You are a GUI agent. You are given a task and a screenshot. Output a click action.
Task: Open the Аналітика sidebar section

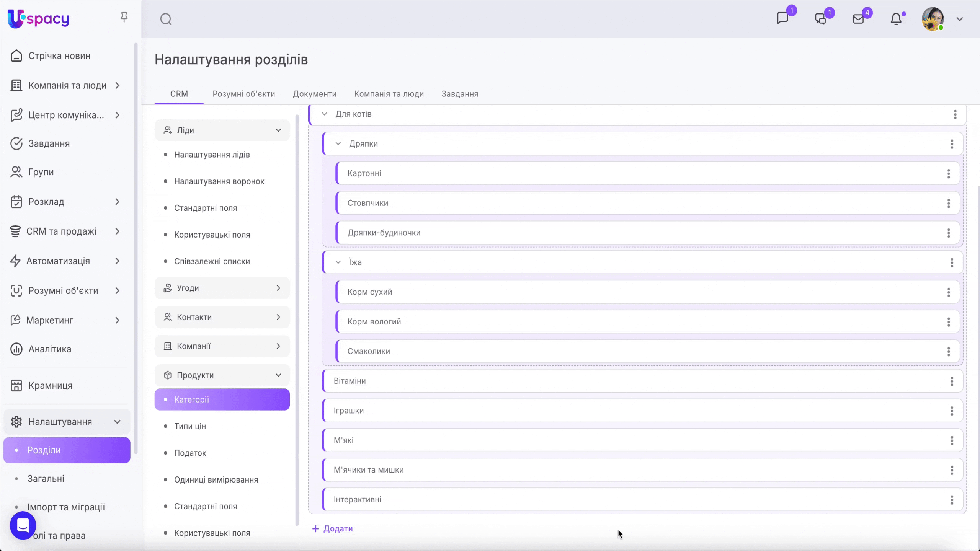click(x=50, y=349)
